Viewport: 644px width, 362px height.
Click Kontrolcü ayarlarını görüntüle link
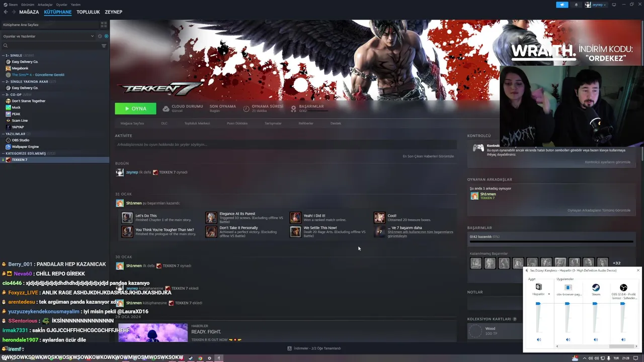tap(607, 162)
